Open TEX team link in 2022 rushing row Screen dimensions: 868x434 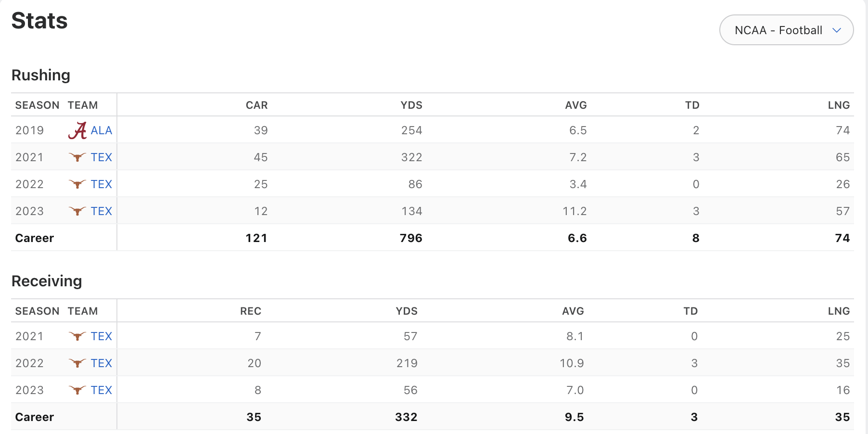pos(102,184)
